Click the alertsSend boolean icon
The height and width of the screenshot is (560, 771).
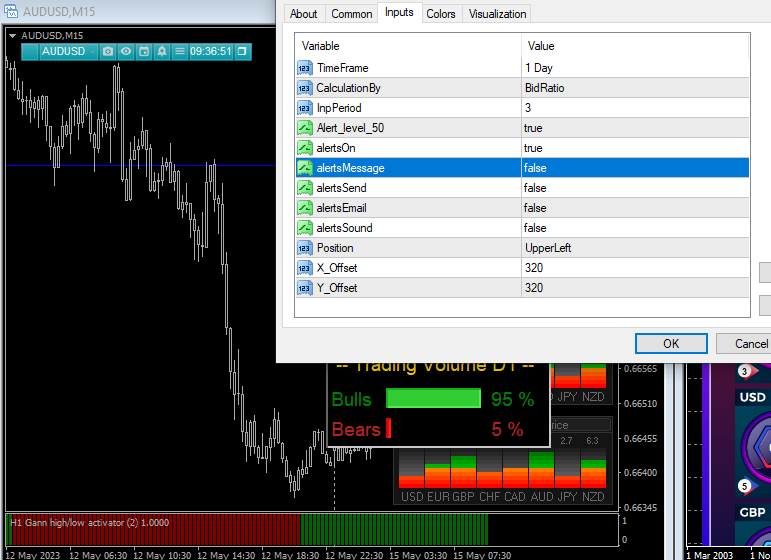(305, 188)
